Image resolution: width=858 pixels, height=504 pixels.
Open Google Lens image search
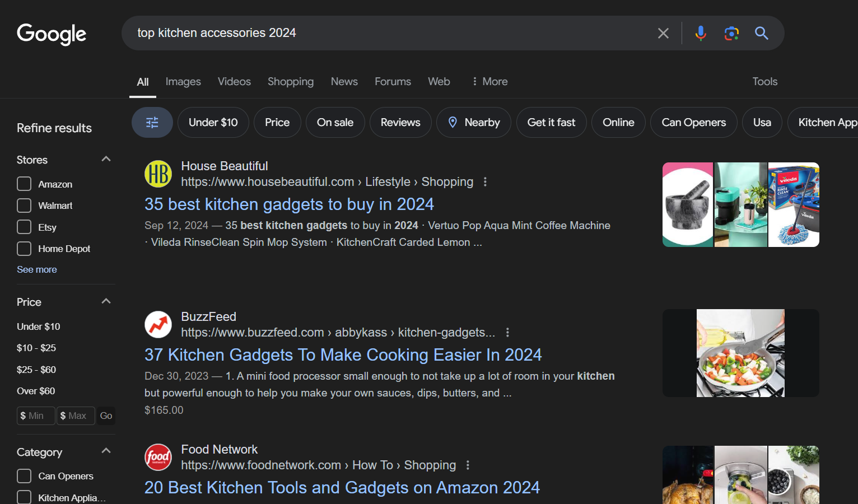(731, 34)
